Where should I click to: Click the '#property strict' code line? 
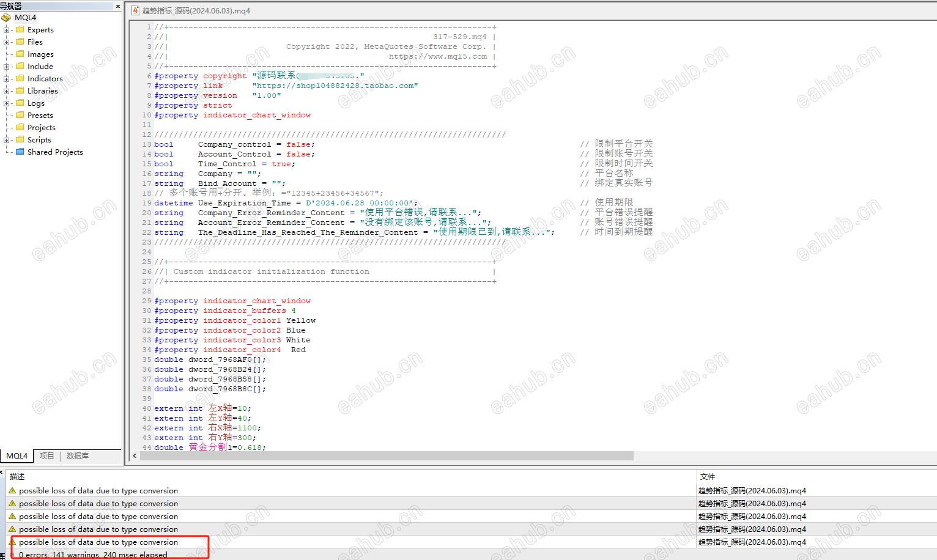tap(193, 105)
